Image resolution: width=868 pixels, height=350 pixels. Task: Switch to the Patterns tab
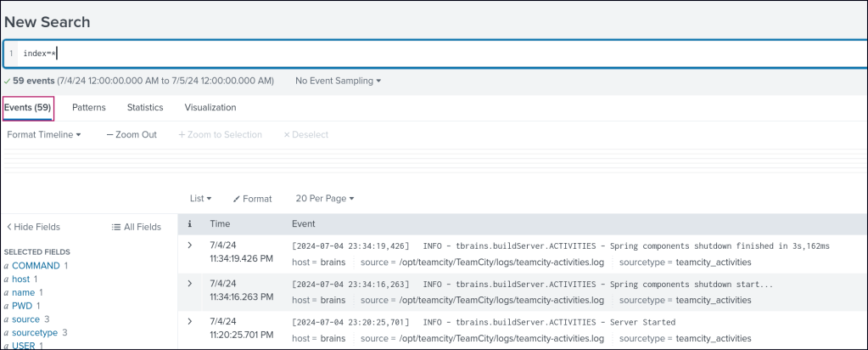89,108
